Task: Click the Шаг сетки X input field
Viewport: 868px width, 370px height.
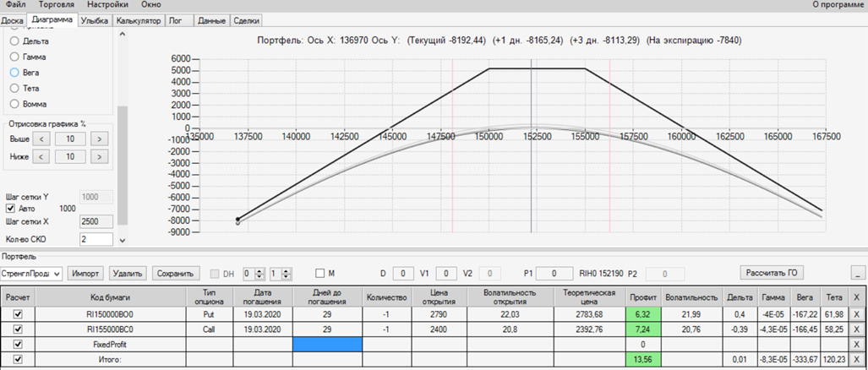Action: click(x=97, y=221)
